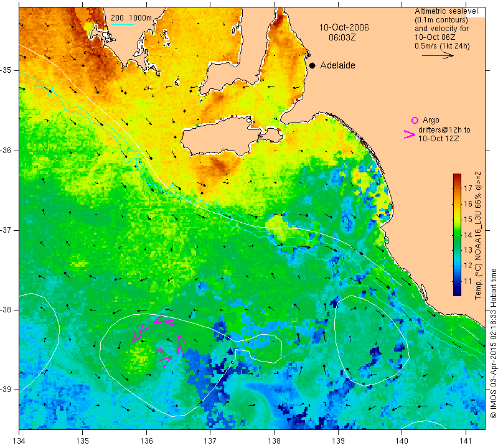Click the magenta Argo circle legend marker
The image size is (498, 448).
click(415, 120)
